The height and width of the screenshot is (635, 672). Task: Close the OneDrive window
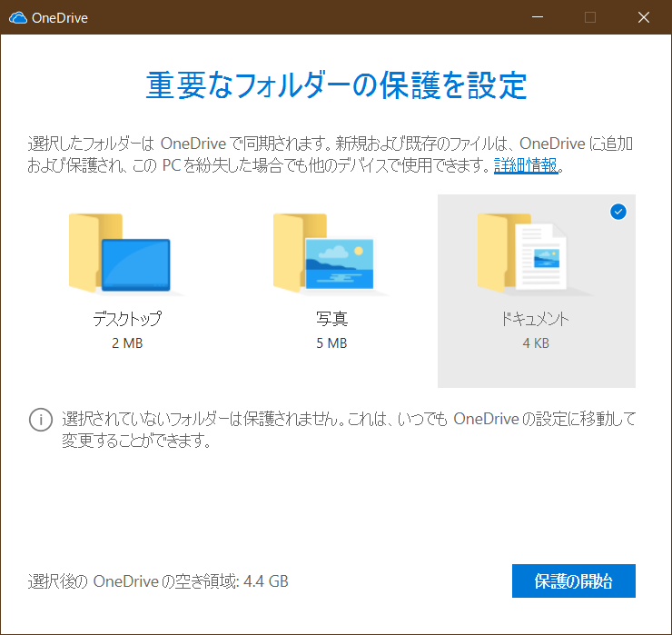(x=643, y=17)
